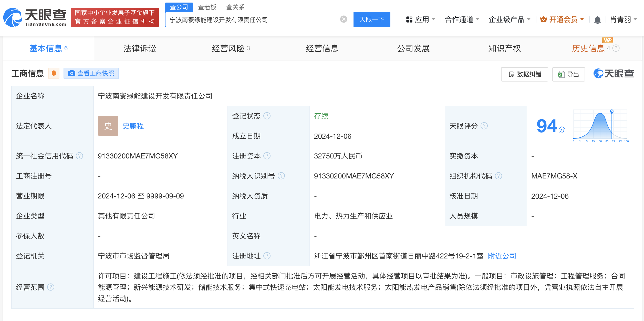Screen dimensions: 644x321
Task: Click the question mark beside 注册资本
Action: pos(267,156)
